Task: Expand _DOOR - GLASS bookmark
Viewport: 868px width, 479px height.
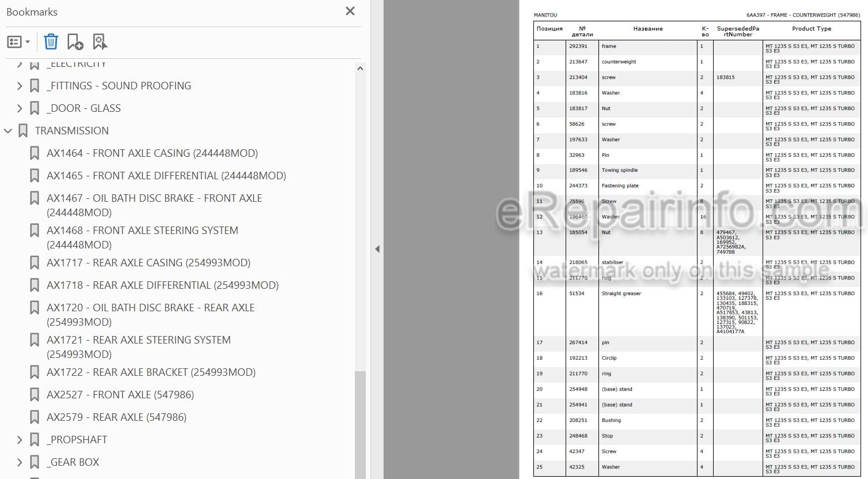Action: pos(20,108)
